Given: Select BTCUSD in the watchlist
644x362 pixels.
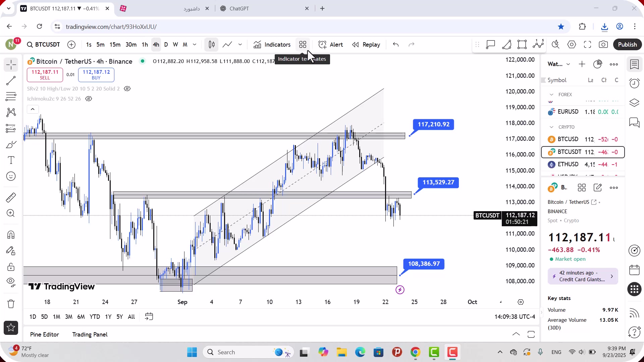Looking at the screenshot, I should click(583, 139).
